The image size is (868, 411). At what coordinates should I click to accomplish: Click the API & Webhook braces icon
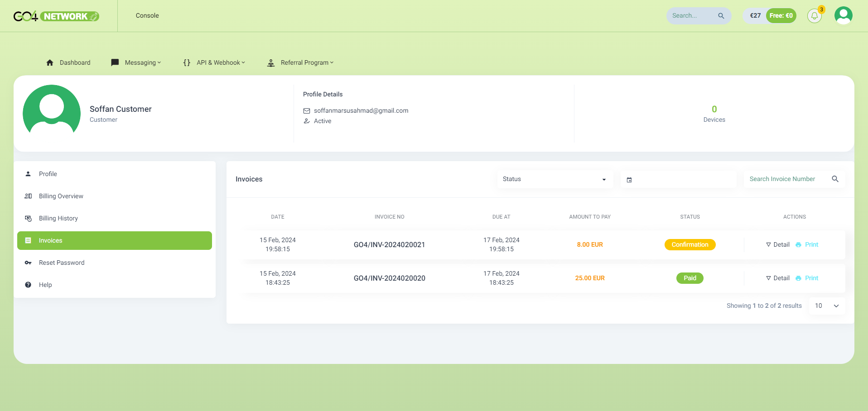(187, 62)
